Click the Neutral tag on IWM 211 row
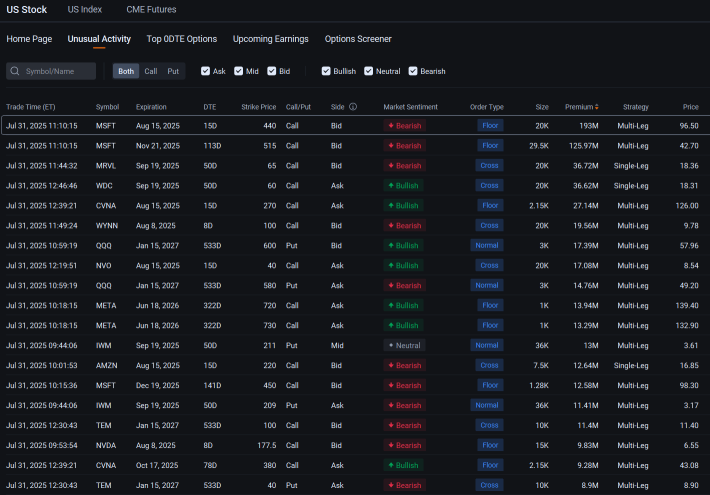The width and height of the screenshot is (710, 495). (404, 346)
